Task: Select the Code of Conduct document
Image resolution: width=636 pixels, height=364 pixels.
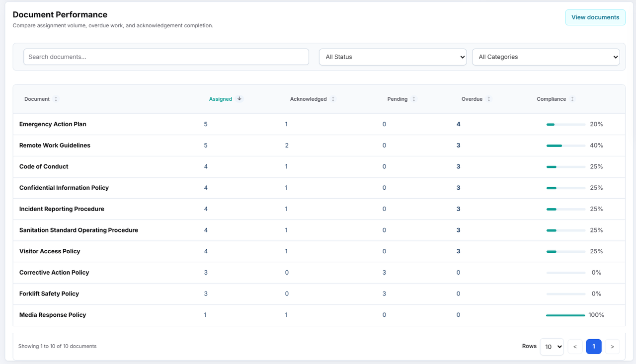Action: [44, 166]
